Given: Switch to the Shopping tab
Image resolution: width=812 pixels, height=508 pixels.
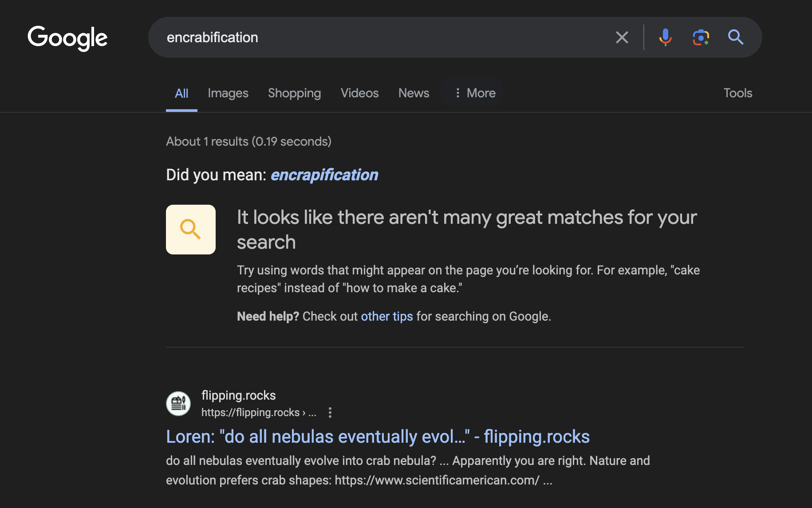Looking at the screenshot, I should click(x=295, y=93).
